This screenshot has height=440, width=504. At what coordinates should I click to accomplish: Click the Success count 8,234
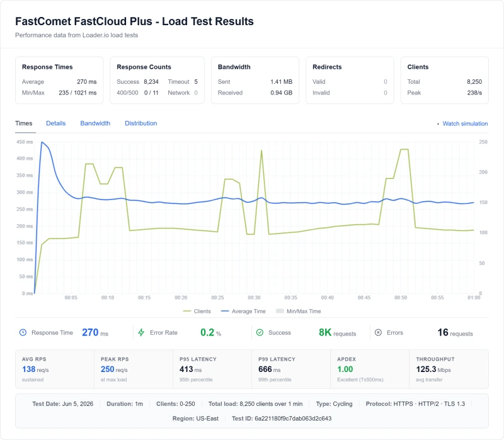tap(151, 82)
